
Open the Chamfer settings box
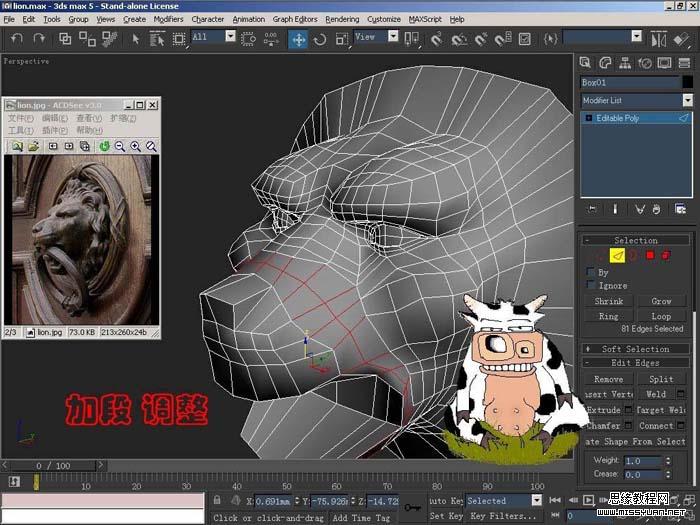[628, 425]
